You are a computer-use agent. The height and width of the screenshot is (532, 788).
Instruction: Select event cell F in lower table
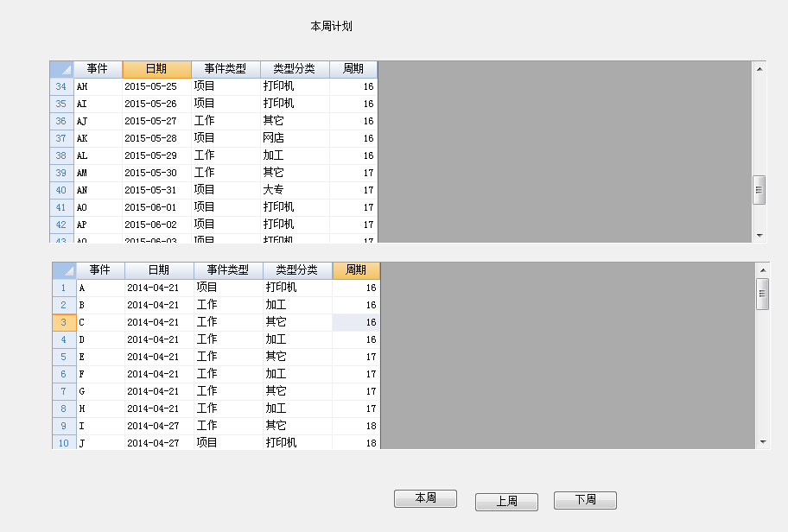point(100,374)
